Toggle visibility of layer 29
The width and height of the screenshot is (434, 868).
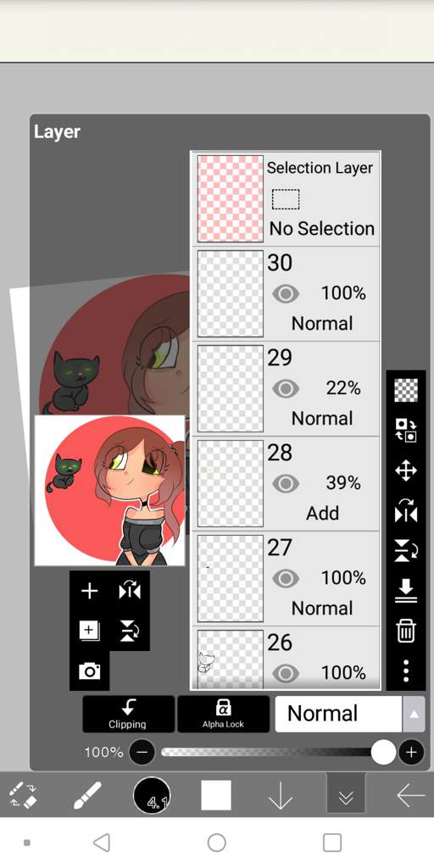point(286,388)
